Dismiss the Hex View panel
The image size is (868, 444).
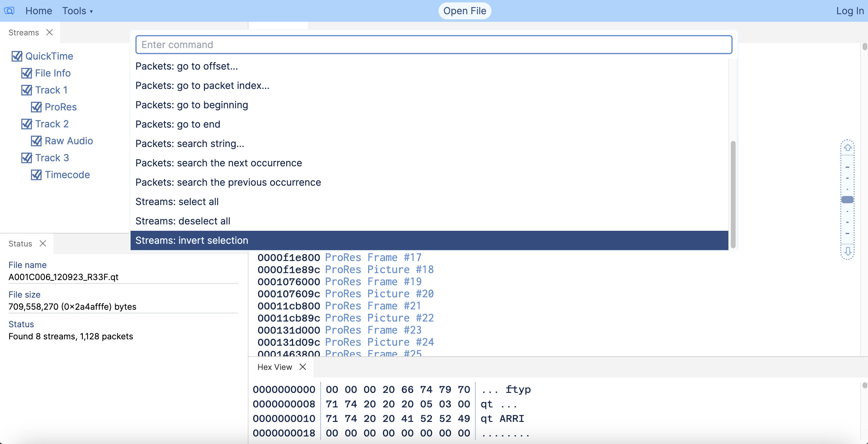302,367
